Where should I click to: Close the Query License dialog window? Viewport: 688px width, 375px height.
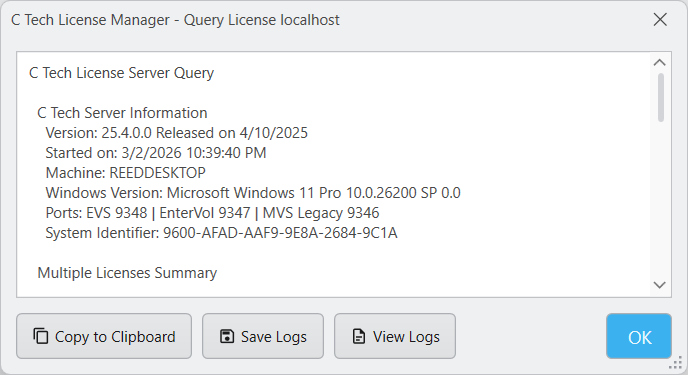(660, 20)
